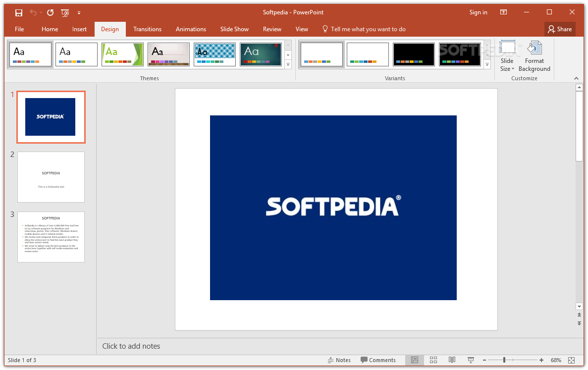Select the second white variant with teal colors
This screenshot has height=370, width=588.
point(368,54)
